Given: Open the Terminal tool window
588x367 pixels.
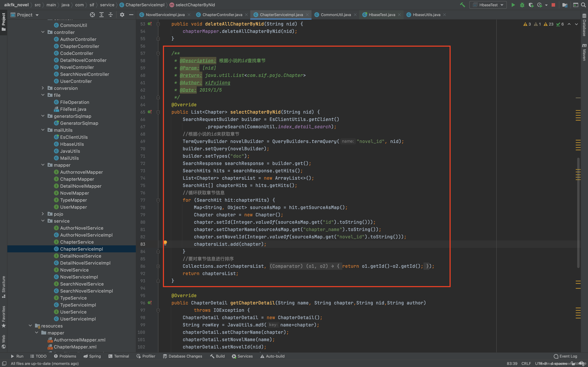Looking at the screenshot, I should coord(119,356).
